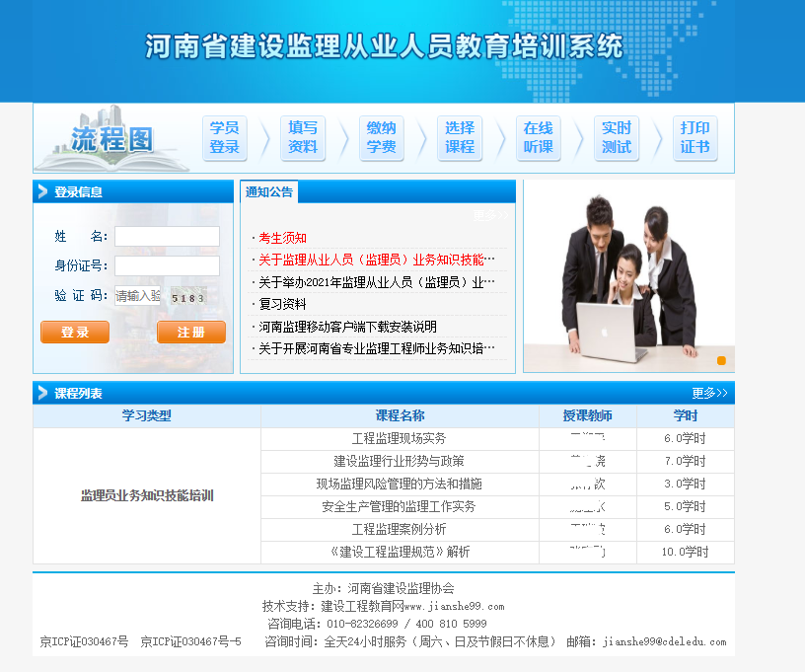Open the 选择课程 flow step
Screen dimensions: 805x672
[x=460, y=138]
